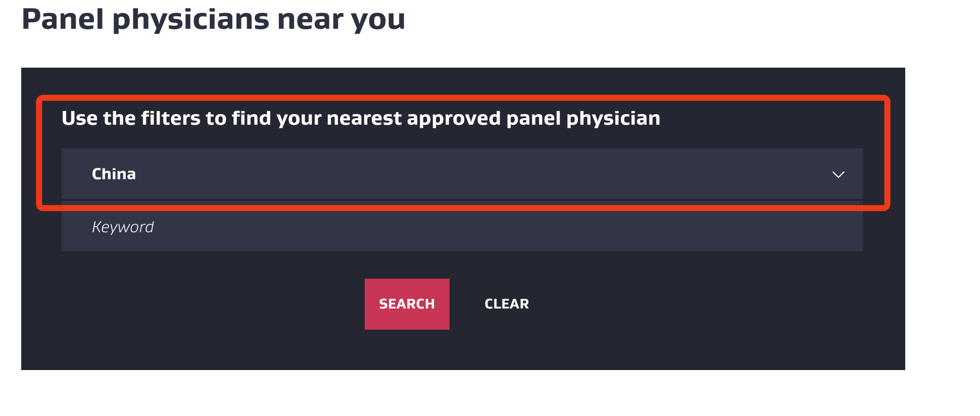This screenshot has height=416, width=980.
Task: Click the Keyword input field
Action: (461, 227)
